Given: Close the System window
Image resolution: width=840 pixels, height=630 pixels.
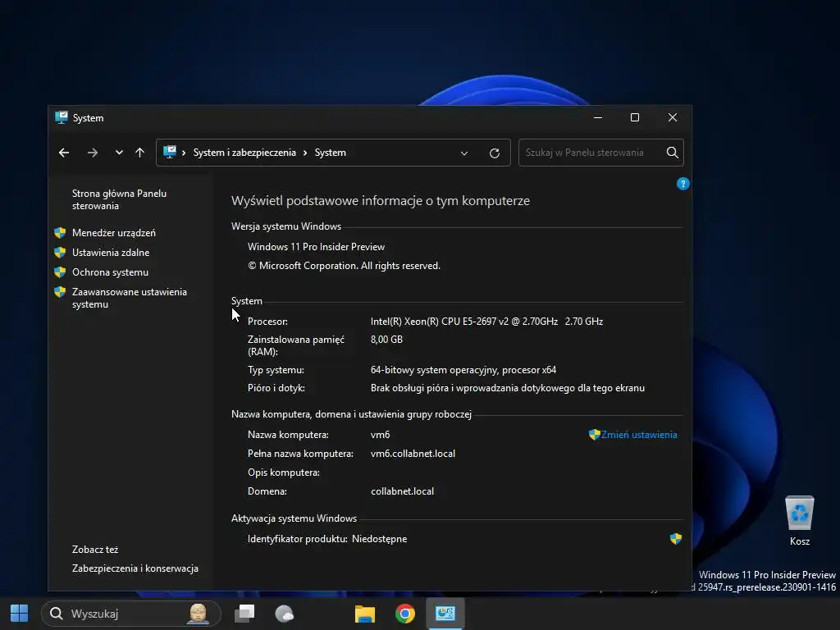Looking at the screenshot, I should pos(673,117).
